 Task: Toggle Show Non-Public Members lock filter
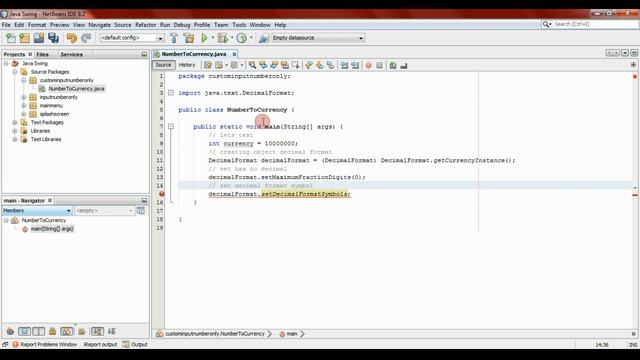[x=52, y=331]
